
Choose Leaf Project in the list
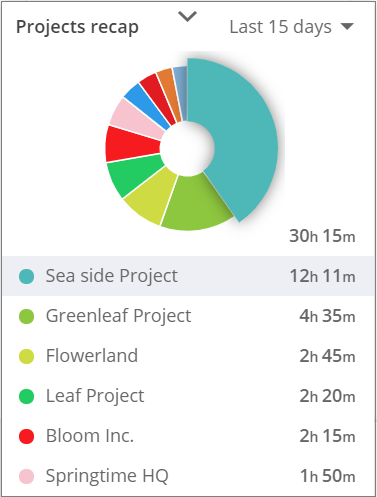coord(189,396)
